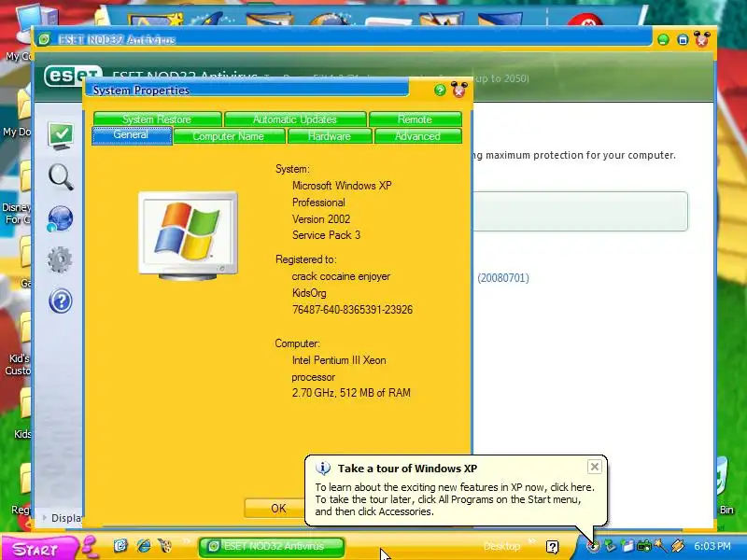
Task: Click the eset logo in ESET header
Action: coord(72,76)
